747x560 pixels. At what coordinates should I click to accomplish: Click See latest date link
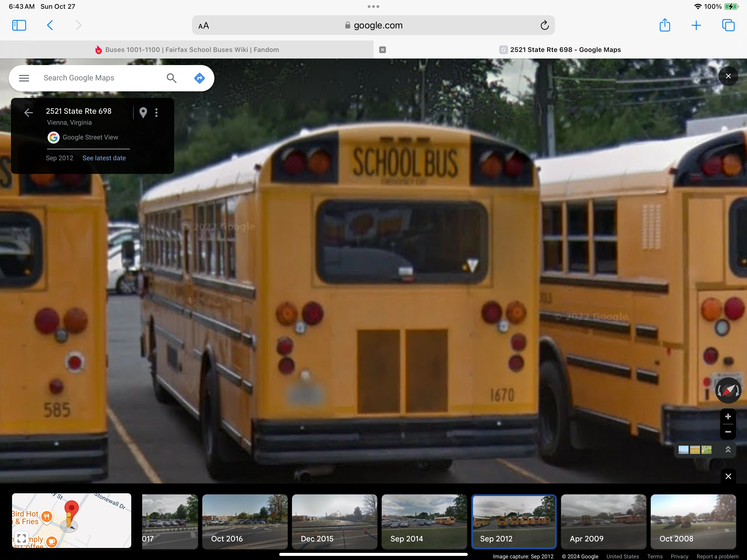[104, 158]
